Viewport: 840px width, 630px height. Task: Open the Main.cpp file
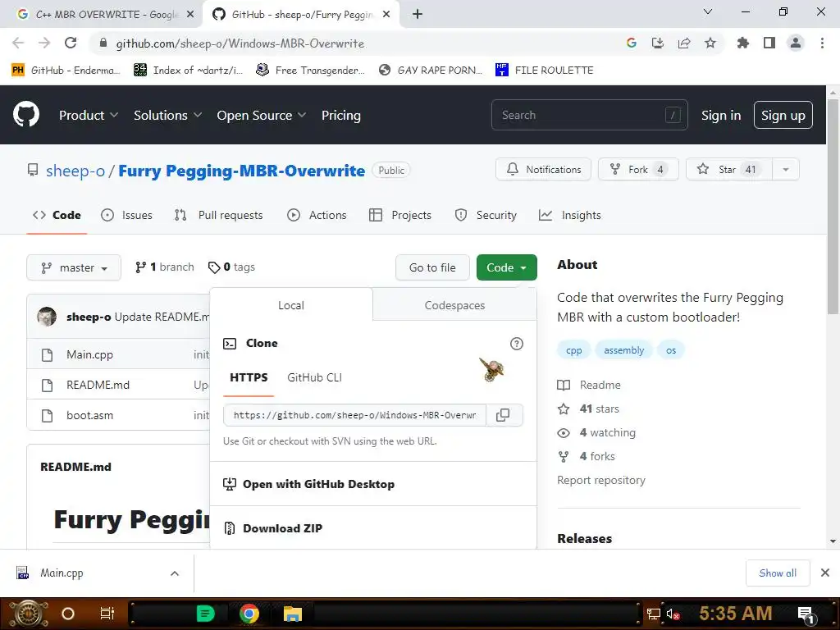point(89,354)
